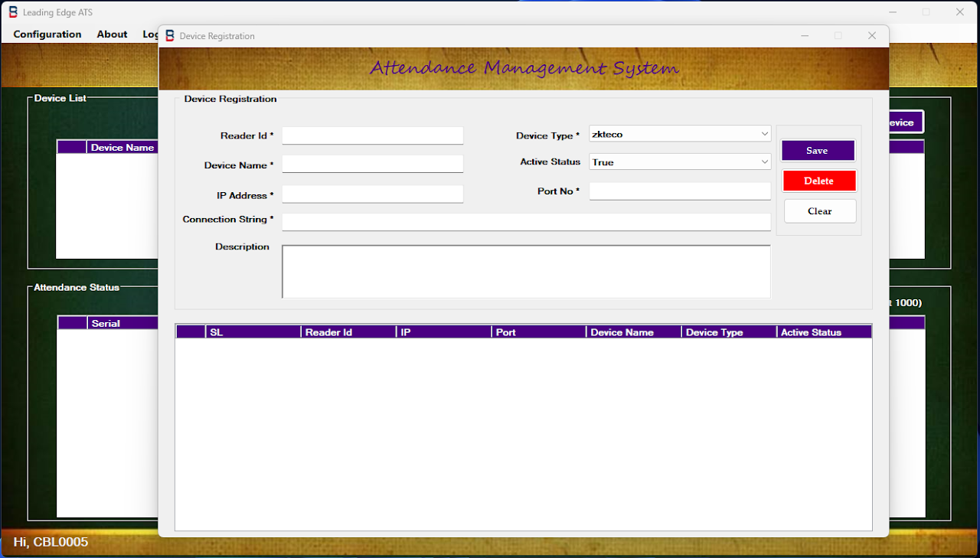Click inside the Description text area
Viewport: 980px width, 558px height.
click(526, 272)
